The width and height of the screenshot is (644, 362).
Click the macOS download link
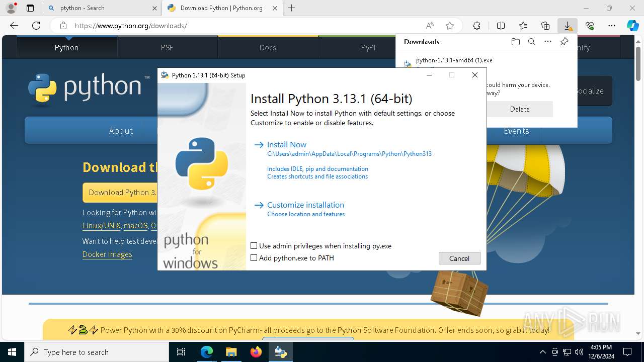coord(136,226)
